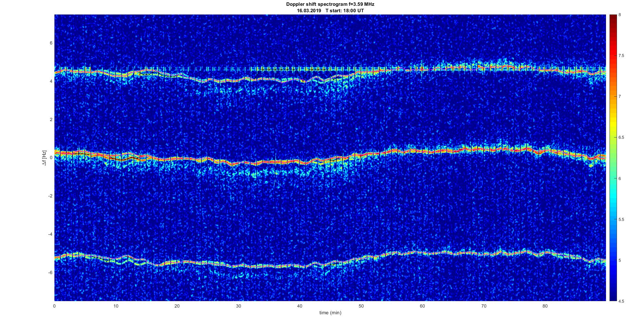The image size is (644, 323).
Task: Click the x-axis tick label '10'
Action: coord(116,306)
